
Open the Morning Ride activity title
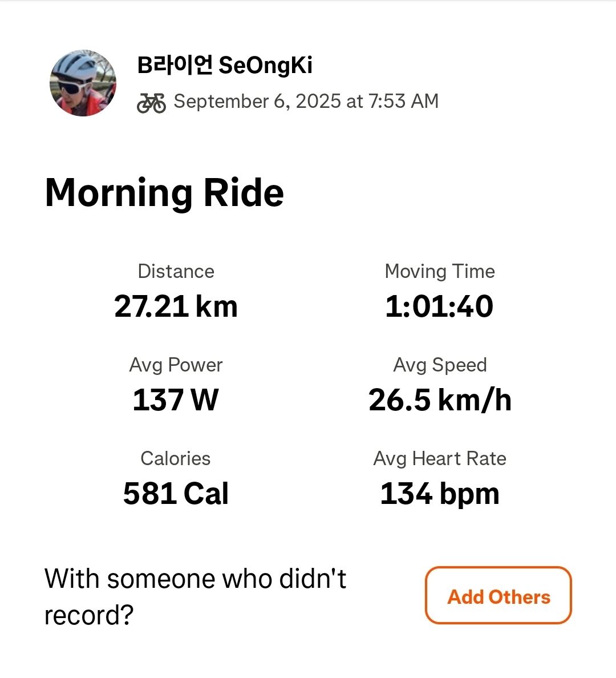pyautogui.click(x=164, y=193)
